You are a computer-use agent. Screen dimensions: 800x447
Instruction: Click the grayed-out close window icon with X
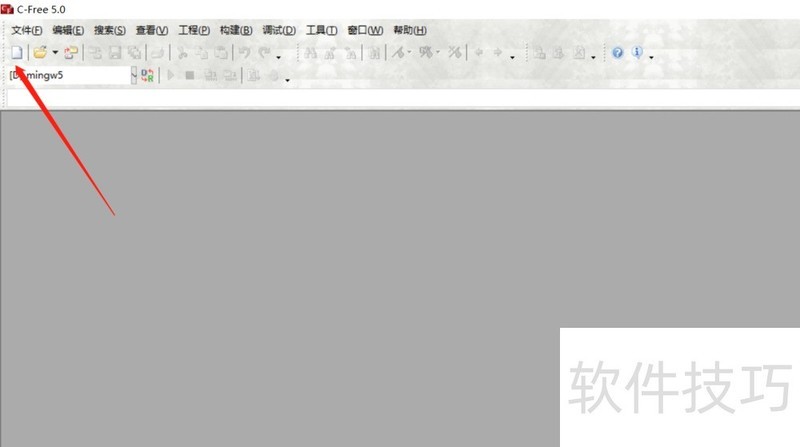(579, 52)
